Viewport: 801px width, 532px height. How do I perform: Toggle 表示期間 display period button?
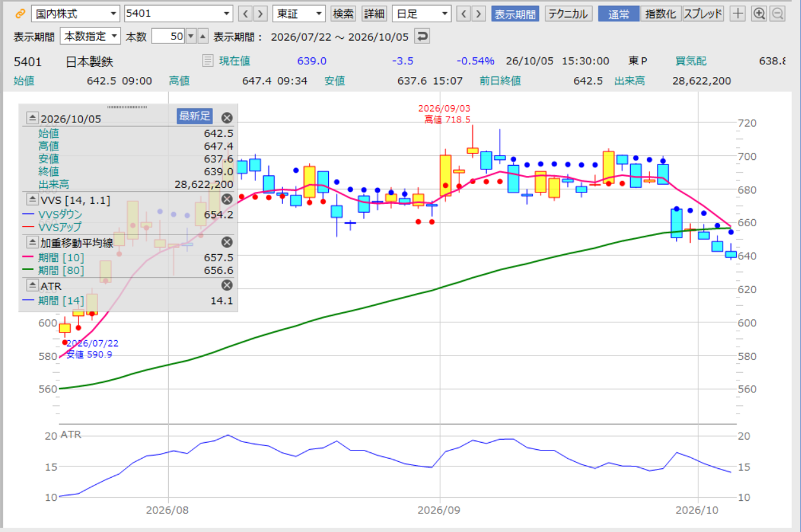[516, 13]
